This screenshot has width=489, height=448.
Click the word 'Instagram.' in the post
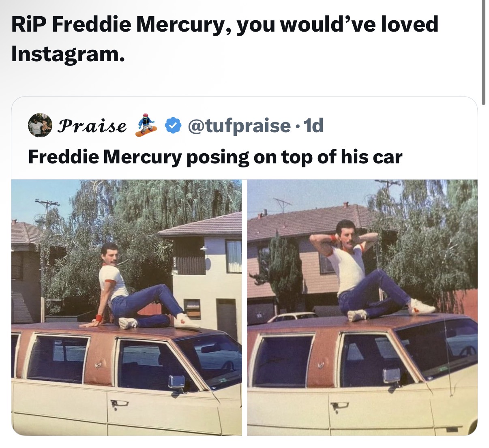[68, 54]
